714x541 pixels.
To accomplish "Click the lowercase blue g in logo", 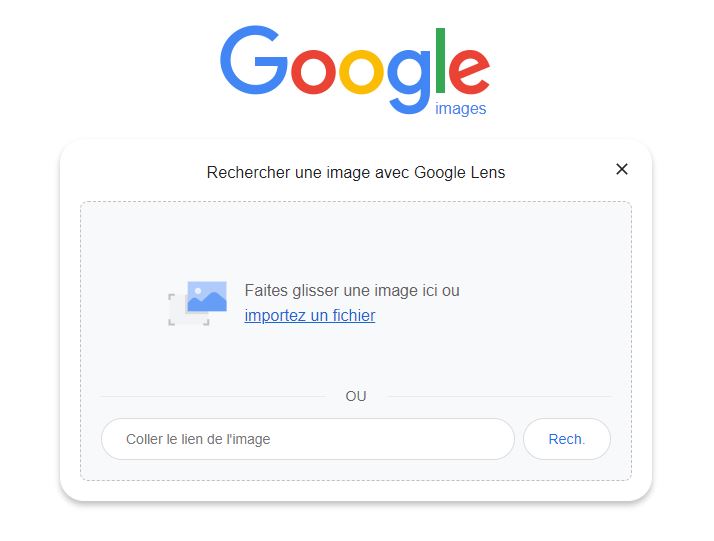I will (409, 81).
